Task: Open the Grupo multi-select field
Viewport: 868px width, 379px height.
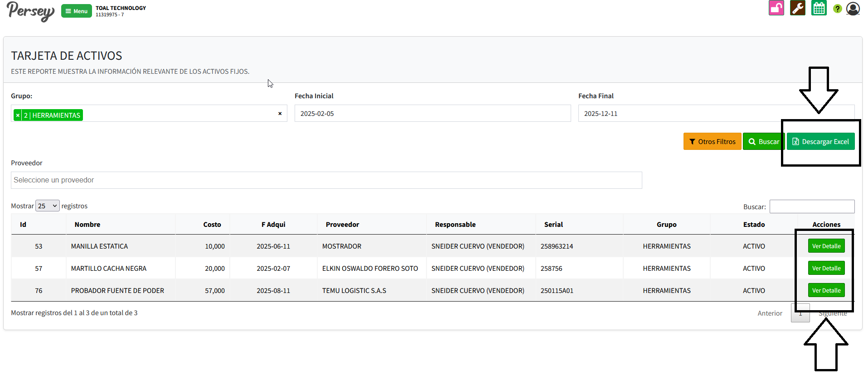Action: [181, 114]
